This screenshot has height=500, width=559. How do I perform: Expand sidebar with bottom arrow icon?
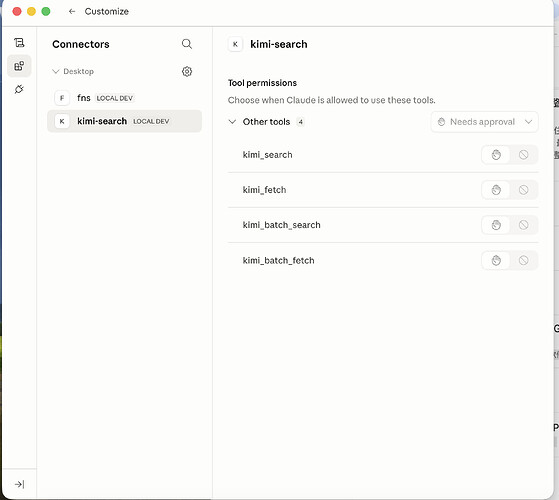[x=19, y=484]
